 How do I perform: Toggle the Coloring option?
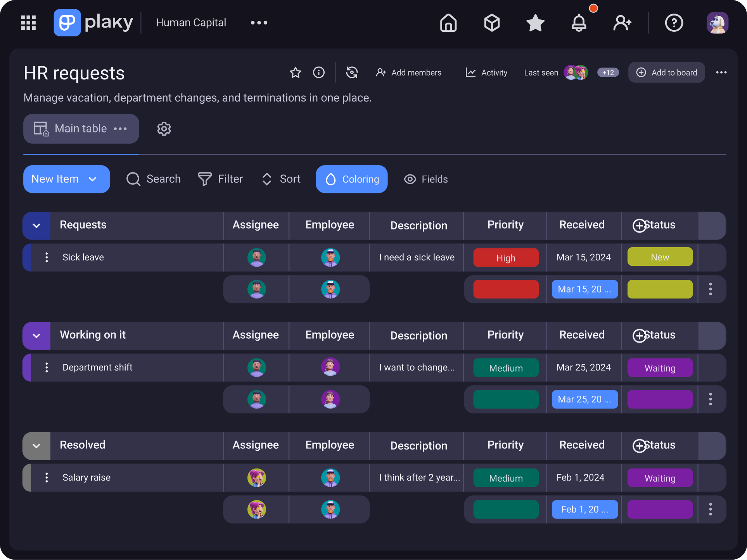point(352,179)
